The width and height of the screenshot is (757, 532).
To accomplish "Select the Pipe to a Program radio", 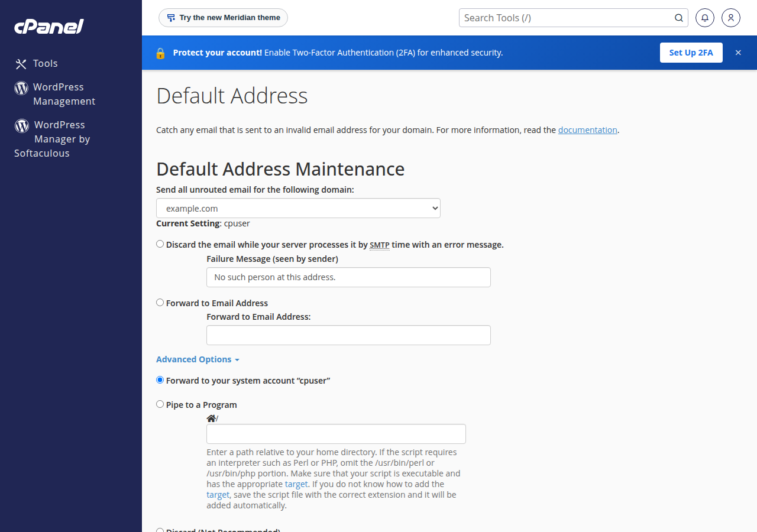I will pyautogui.click(x=160, y=404).
